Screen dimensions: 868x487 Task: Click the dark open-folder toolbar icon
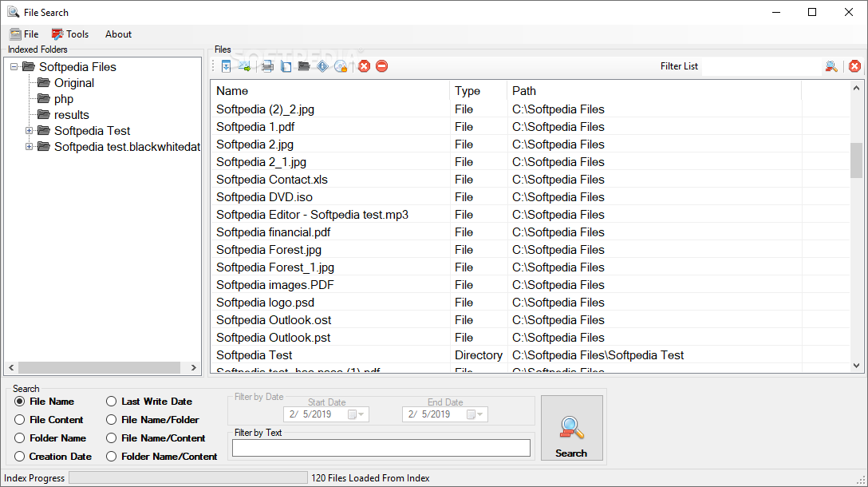(x=304, y=66)
